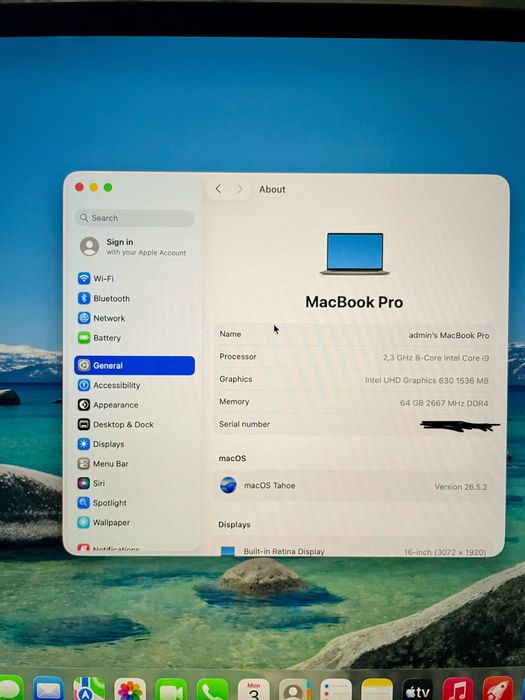Click the "Memory" row label
525x700 pixels.
coord(234,402)
